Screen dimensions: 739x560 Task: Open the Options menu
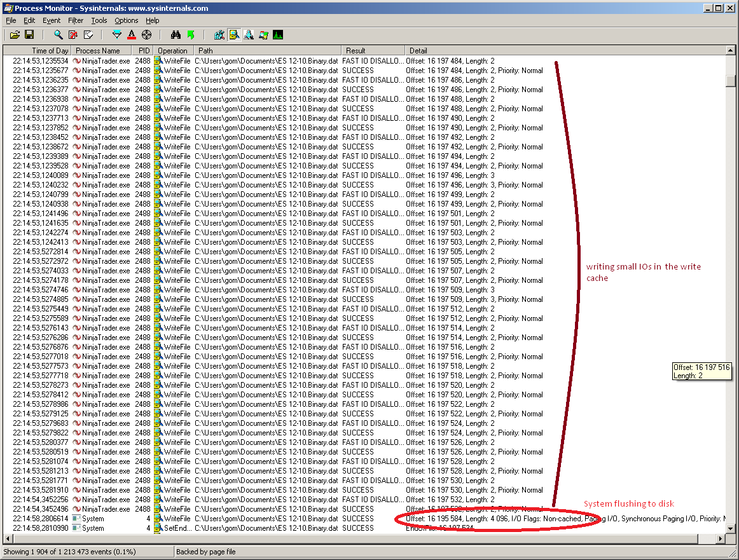coord(127,21)
